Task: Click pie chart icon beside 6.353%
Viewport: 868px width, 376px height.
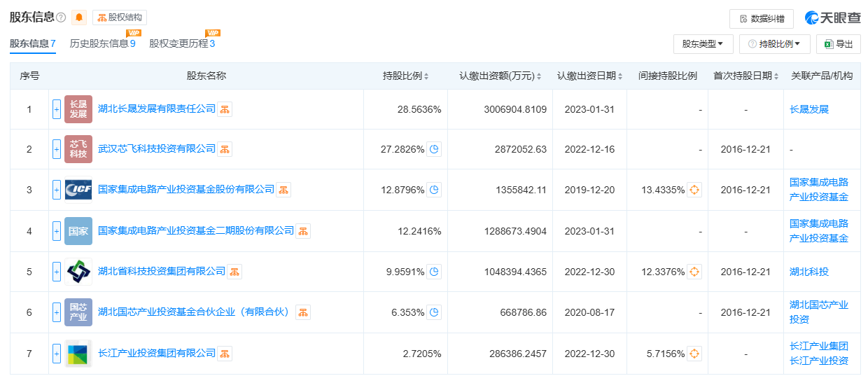Action: pyautogui.click(x=434, y=312)
